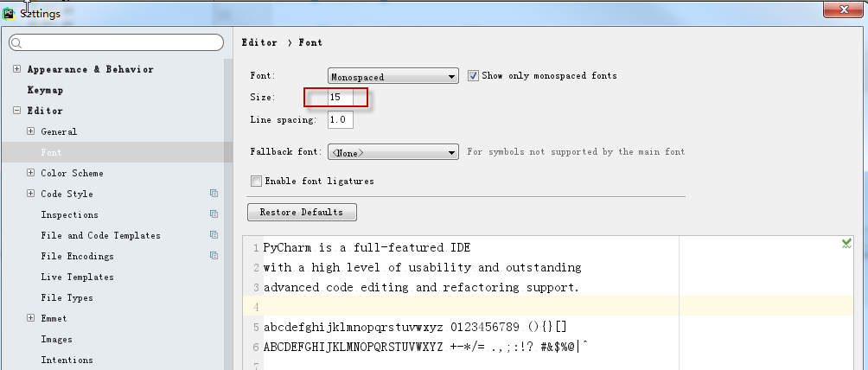Uncheck Show only monospaced fonts
Screen dimensions: 868x370
(x=473, y=76)
